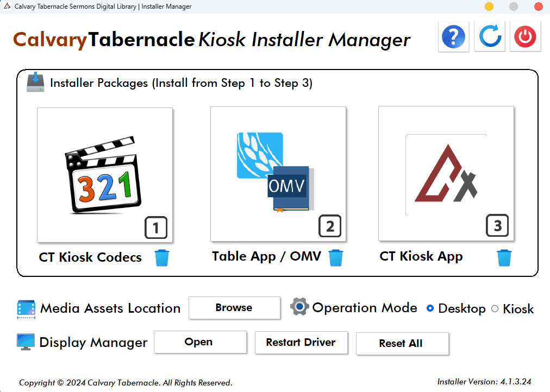Launch the Table App / OMV installer tile

[278, 174]
